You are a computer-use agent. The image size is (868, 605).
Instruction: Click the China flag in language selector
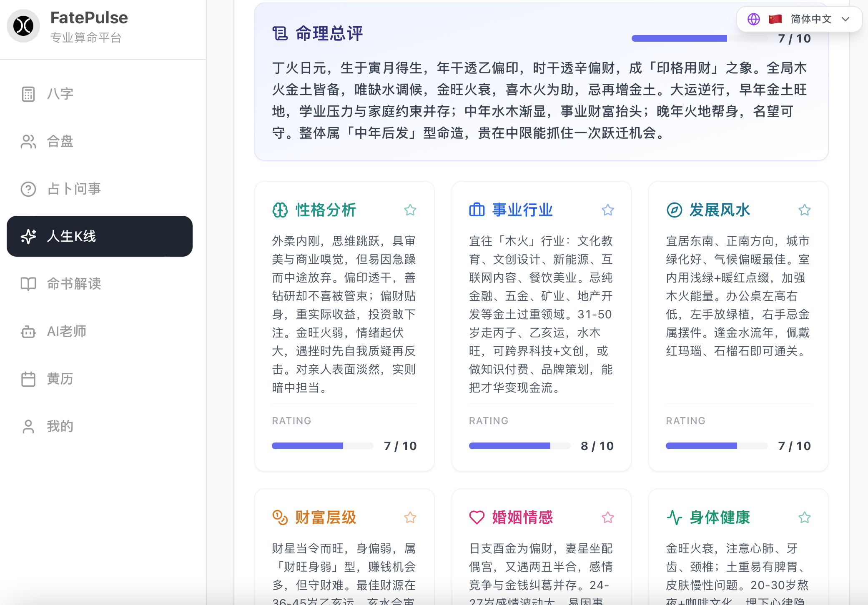click(775, 19)
